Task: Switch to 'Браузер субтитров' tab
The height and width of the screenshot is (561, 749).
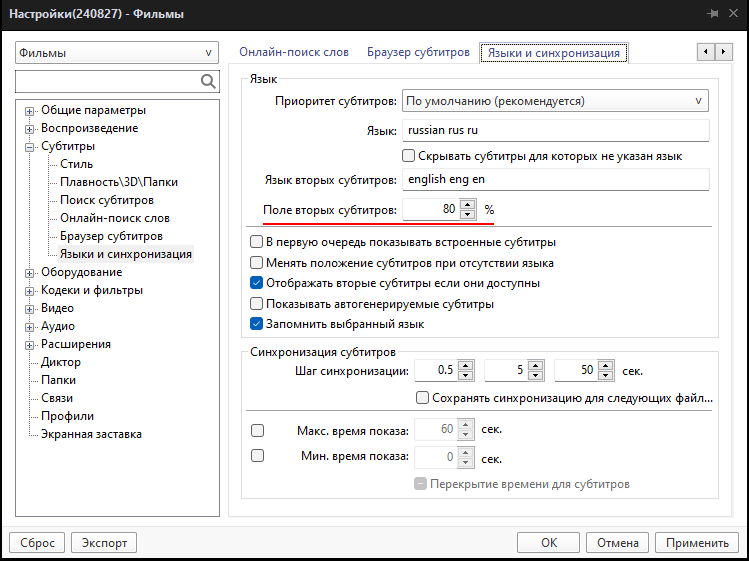Action: pos(418,52)
